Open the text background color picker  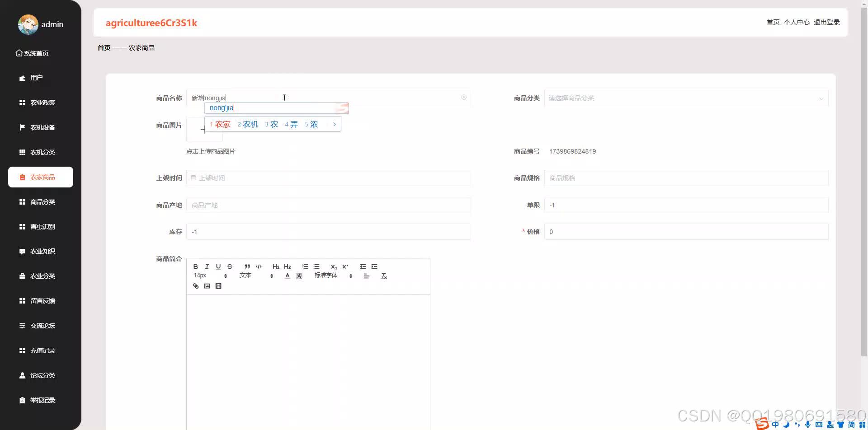(x=299, y=276)
